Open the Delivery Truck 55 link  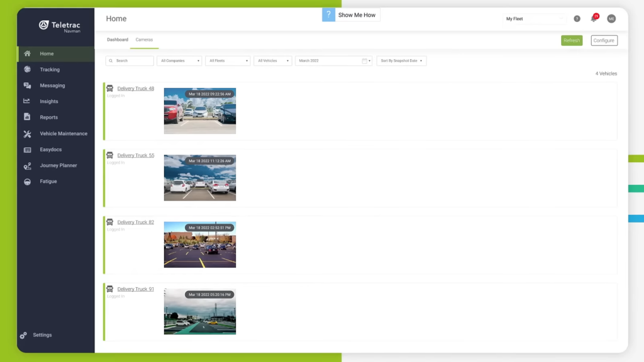click(136, 156)
